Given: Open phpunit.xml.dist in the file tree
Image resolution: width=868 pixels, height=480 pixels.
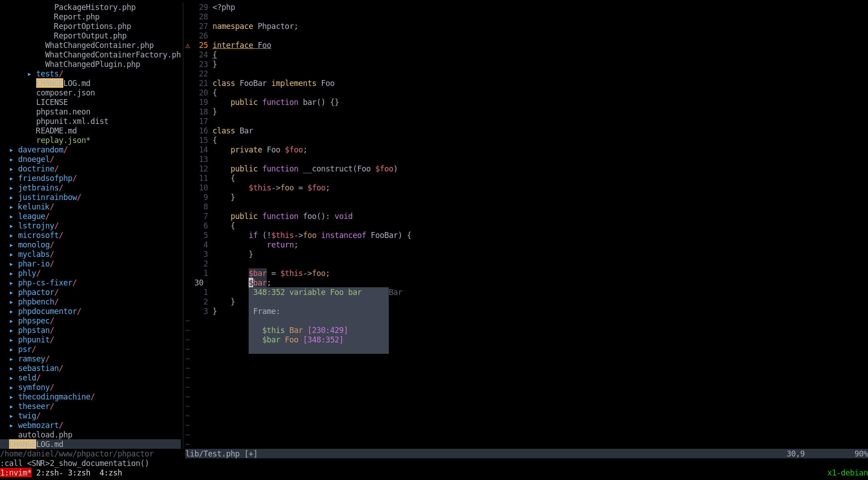Looking at the screenshot, I should 72,121.
